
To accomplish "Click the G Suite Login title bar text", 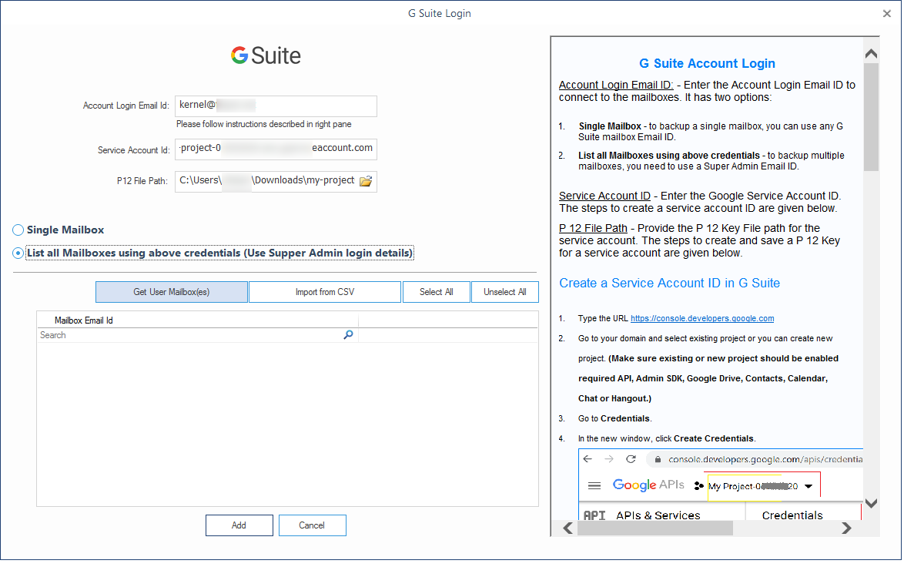I will pyautogui.click(x=440, y=13).
